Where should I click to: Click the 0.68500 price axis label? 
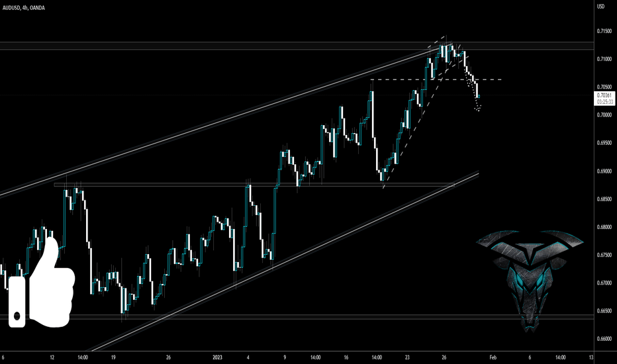click(604, 199)
